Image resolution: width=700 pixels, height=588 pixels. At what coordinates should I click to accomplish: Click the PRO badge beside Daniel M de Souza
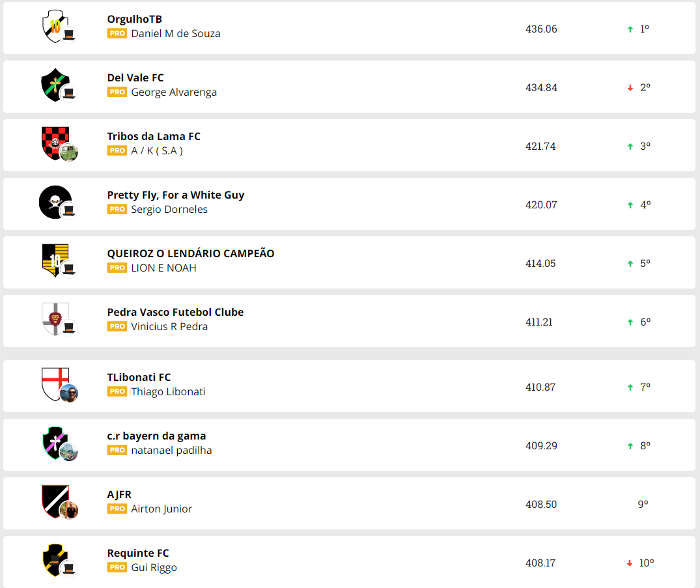point(117,34)
